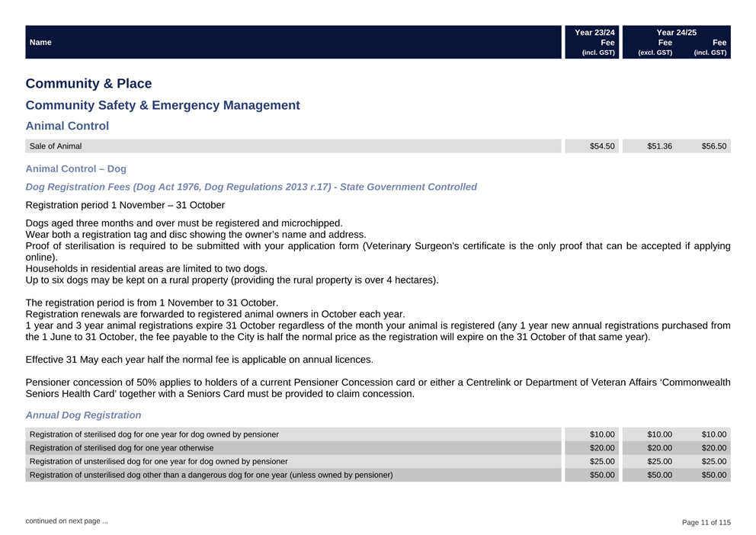Click the $54.50 fee for Sale of Animal

(603, 146)
